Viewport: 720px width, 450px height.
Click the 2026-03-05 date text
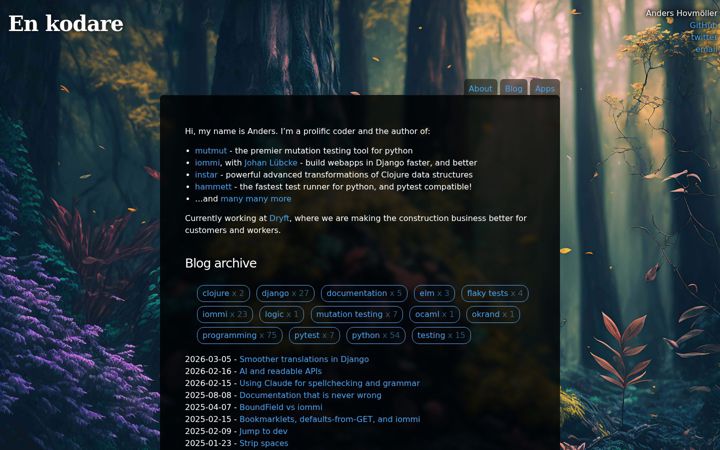(x=208, y=359)
